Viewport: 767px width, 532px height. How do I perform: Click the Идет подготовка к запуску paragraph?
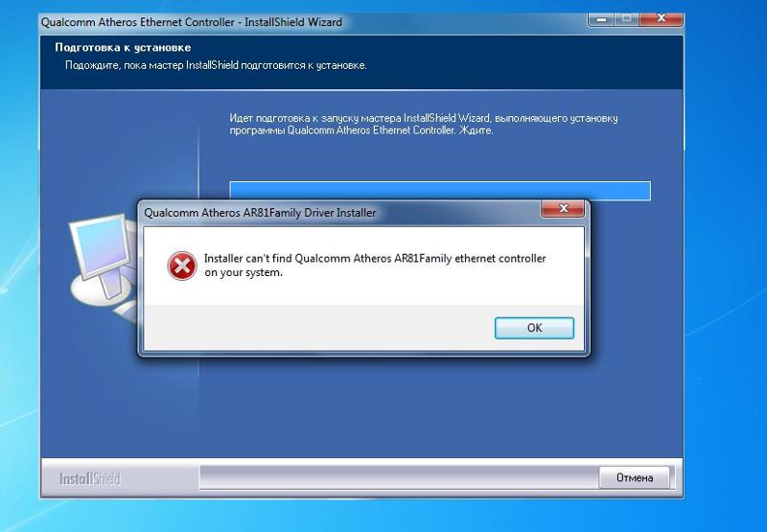coord(424,125)
